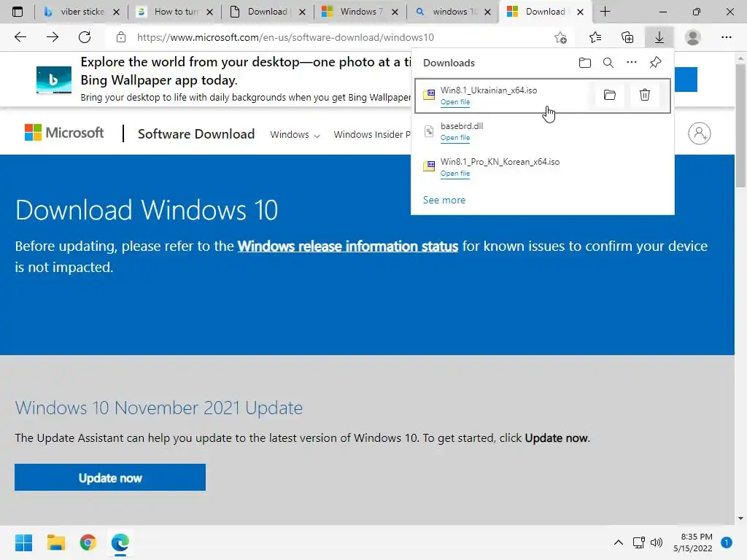Image resolution: width=747 pixels, height=560 pixels.
Task: Open file link for basebrd.dll
Action: [455, 138]
